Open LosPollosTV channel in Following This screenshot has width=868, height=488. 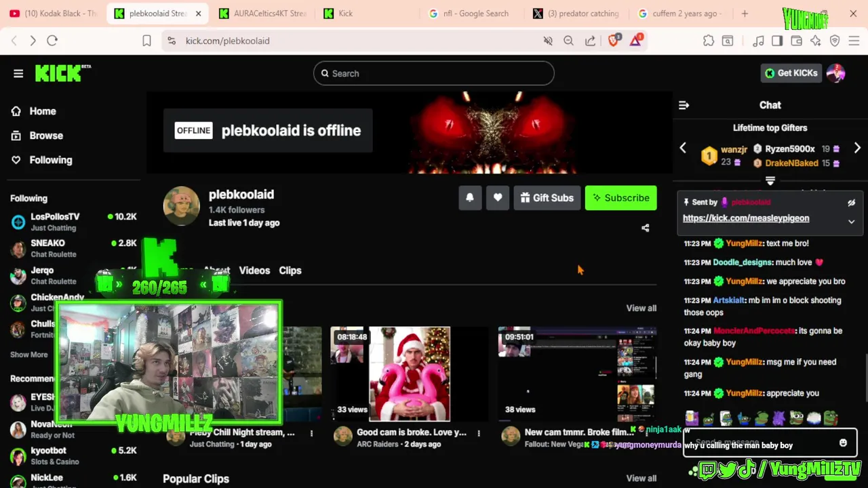click(73, 222)
